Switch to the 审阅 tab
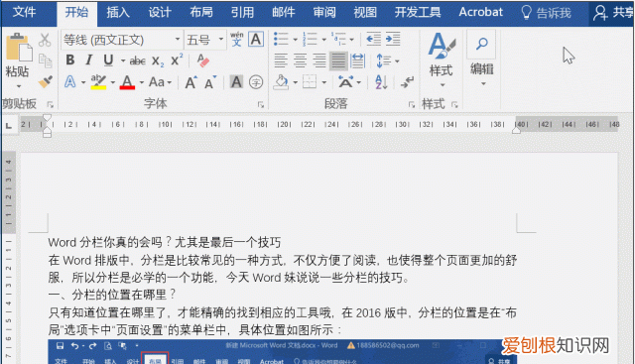This screenshot has width=635, height=364. [324, 12]
